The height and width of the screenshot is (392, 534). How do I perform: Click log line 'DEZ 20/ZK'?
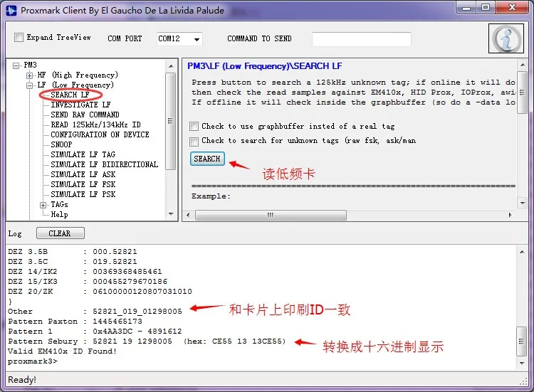100,291
